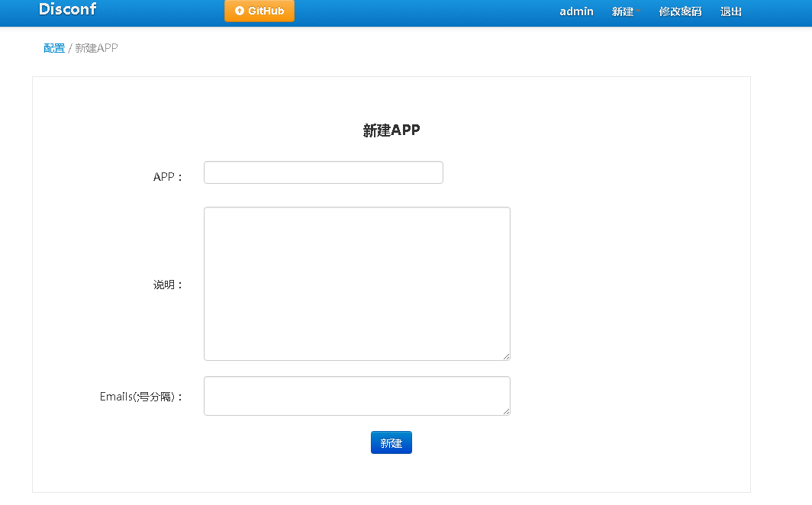Expand the 新建 dropdown in navbar

pyautogui.click(x=626, y=11)
